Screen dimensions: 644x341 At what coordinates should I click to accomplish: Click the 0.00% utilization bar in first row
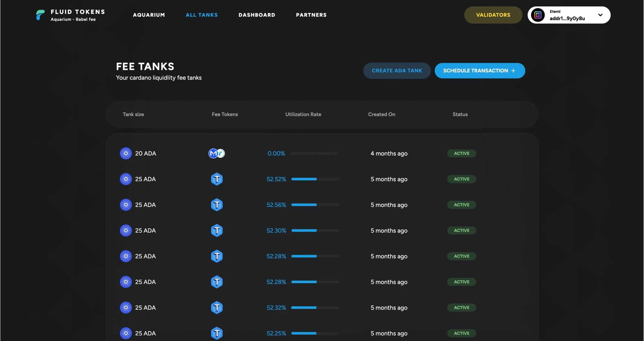tap(314, 153)
